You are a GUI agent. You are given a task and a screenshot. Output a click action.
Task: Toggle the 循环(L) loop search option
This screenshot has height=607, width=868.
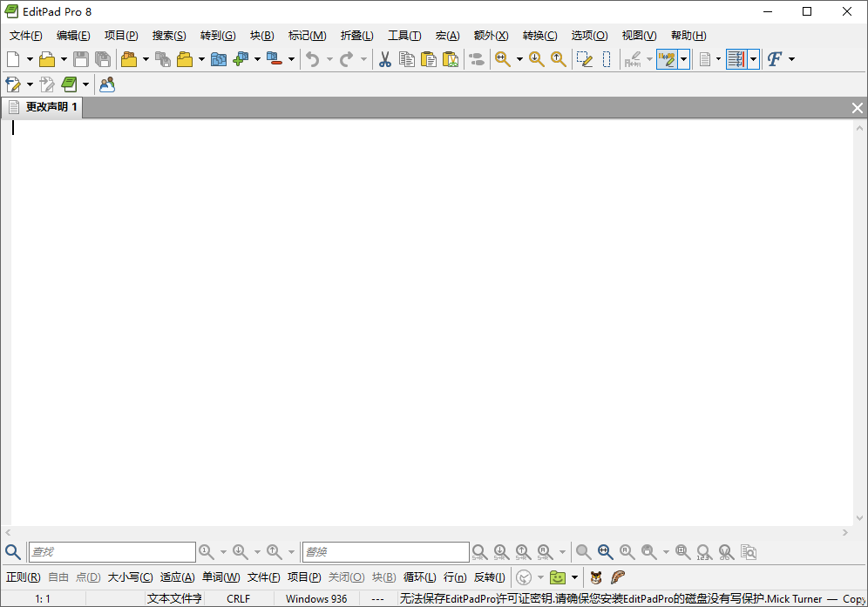click(419, 577)
